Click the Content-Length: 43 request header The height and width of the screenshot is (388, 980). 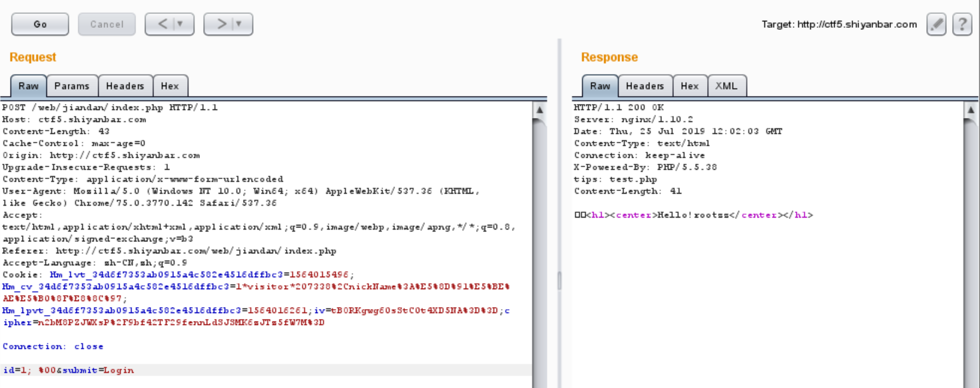pyautogui.click(x=56, y=131)
